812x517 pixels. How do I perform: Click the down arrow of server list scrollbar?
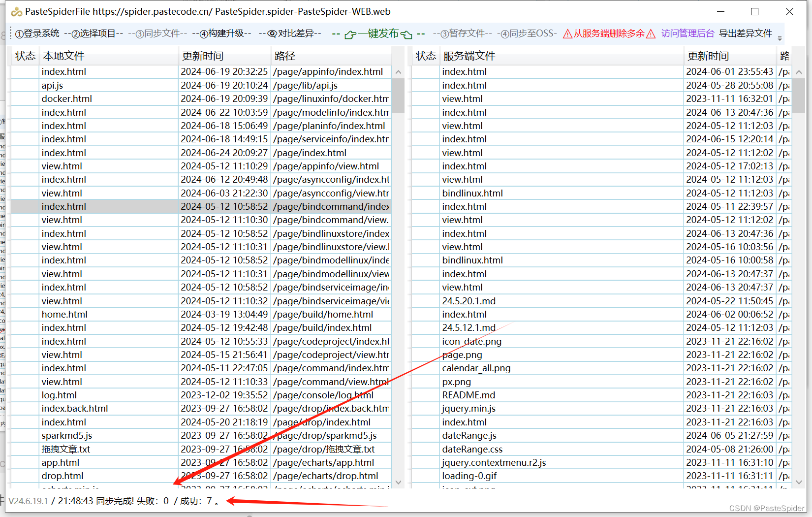(799, 482)
